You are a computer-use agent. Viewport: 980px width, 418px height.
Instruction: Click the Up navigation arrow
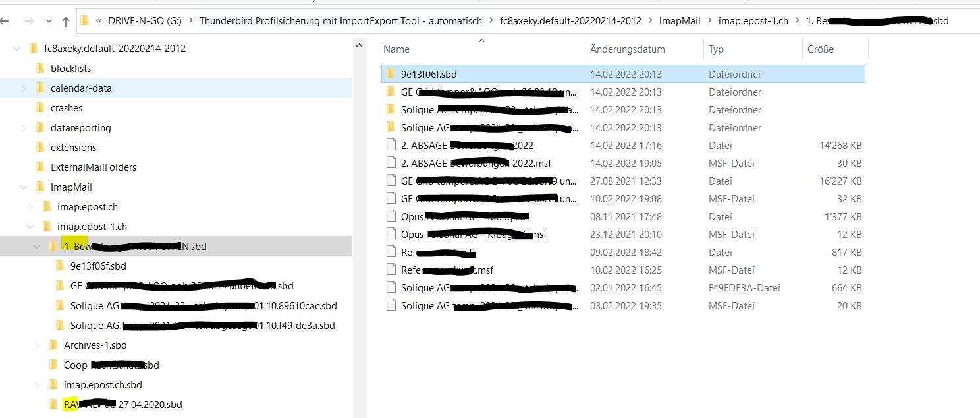point(66,21)
